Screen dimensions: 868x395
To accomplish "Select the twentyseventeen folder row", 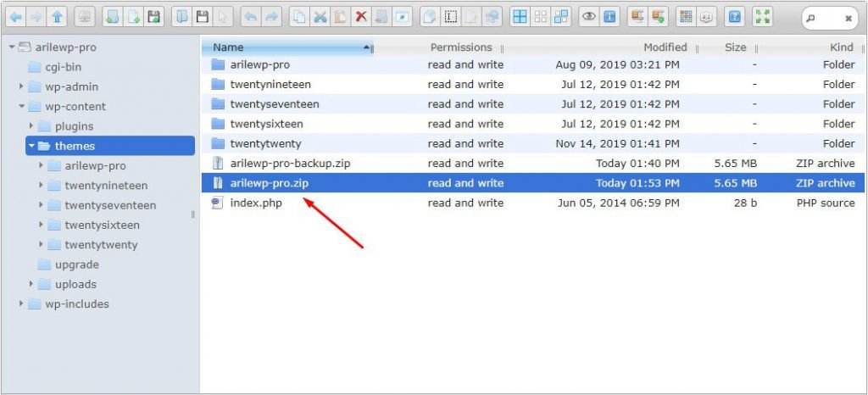I will pyautogui.click(x=533, y=104).
